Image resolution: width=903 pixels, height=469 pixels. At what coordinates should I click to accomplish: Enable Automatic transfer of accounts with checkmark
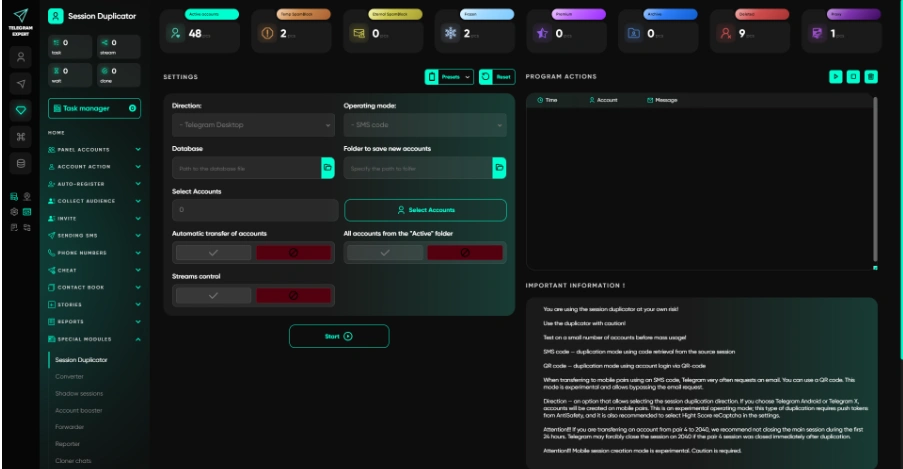pyautogui.click(x=213, y=252)
